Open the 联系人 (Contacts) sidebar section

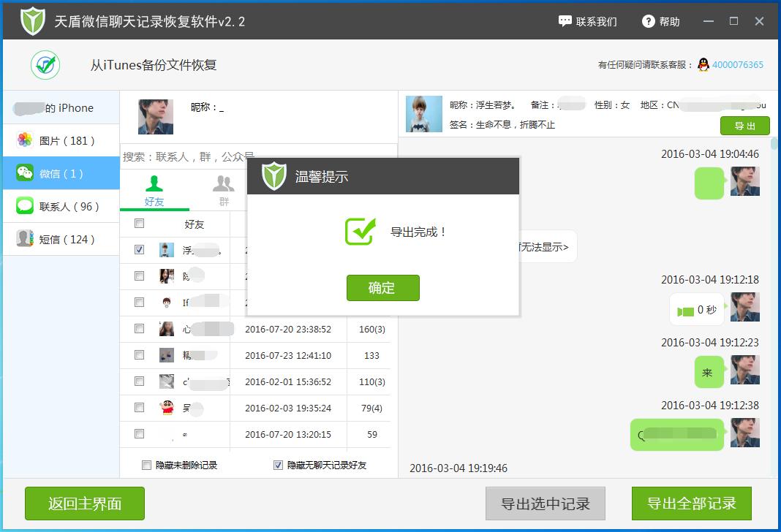tap(44, 206)
